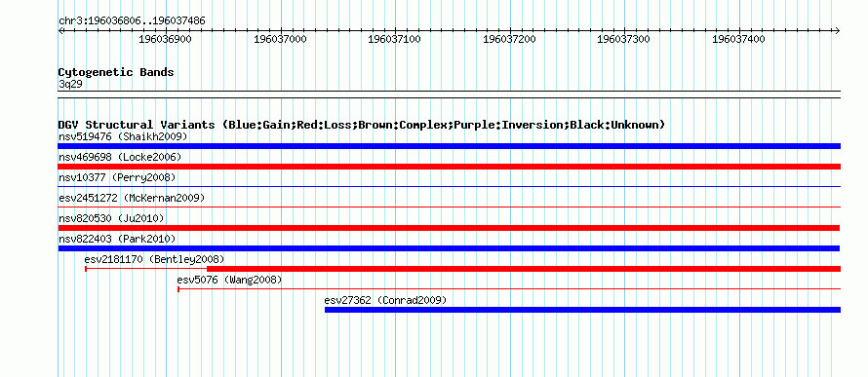Select the red nsv469698 loss bar
Viewport: 868px width, 377px height.
449,167
